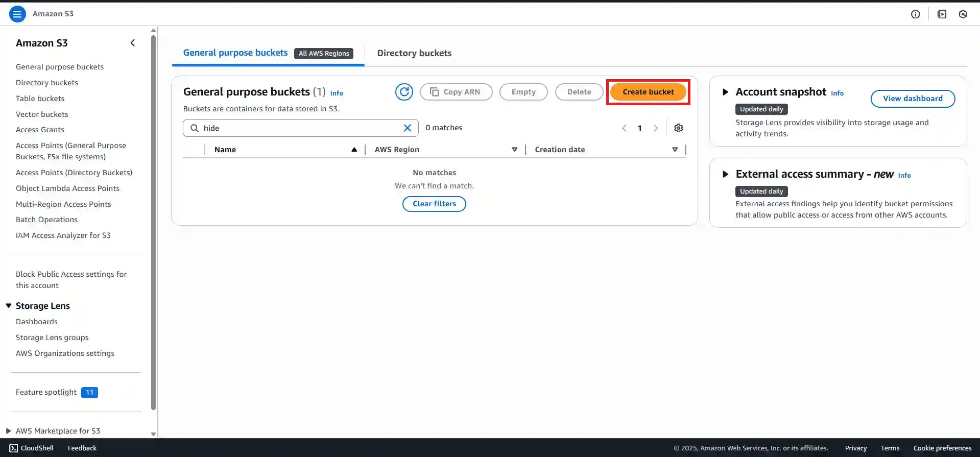Open Feature spotlight
Screen dimensions: 980x457
click(46, 392)
